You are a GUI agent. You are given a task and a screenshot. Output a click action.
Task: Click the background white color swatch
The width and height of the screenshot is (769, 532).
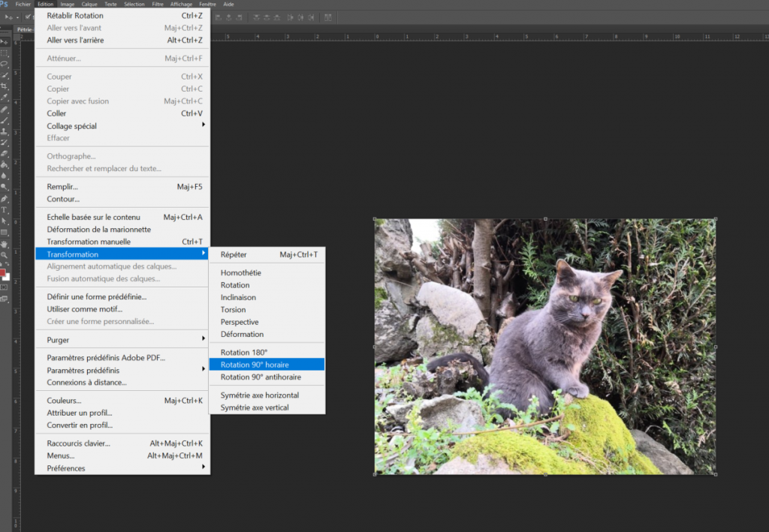(8, 278)
